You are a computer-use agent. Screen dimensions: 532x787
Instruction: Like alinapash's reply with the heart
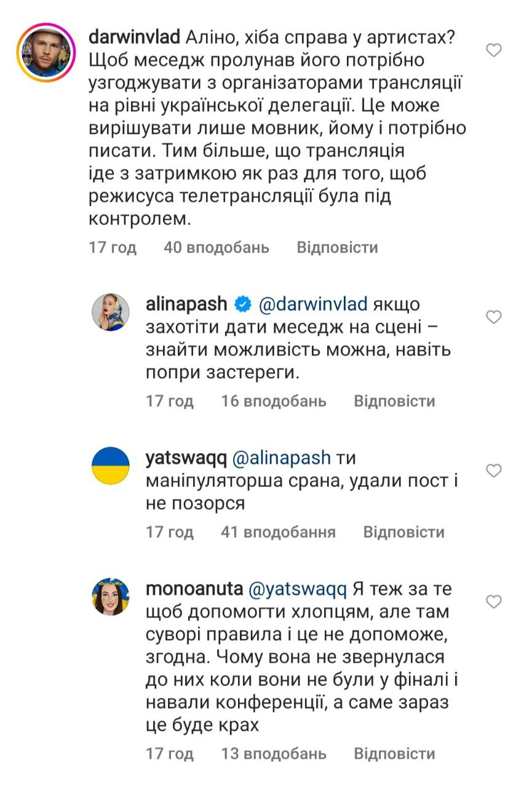click(494, 317)
